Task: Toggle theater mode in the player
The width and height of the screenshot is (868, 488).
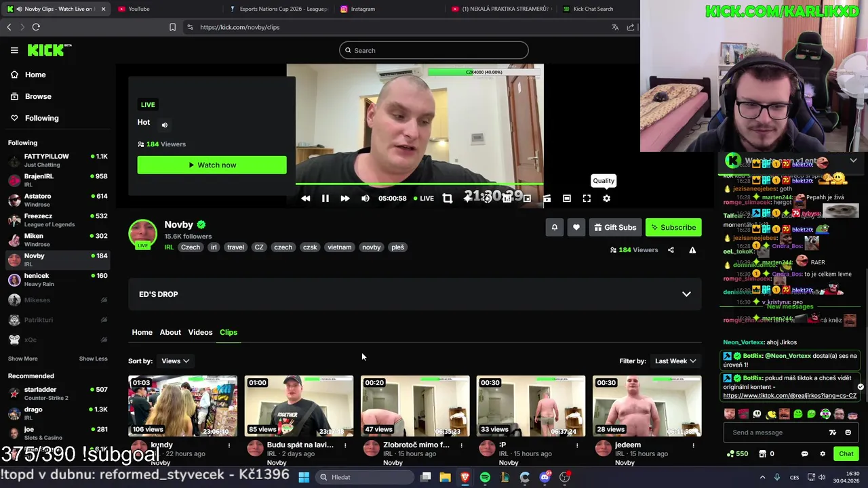Action: click(567, 199)
